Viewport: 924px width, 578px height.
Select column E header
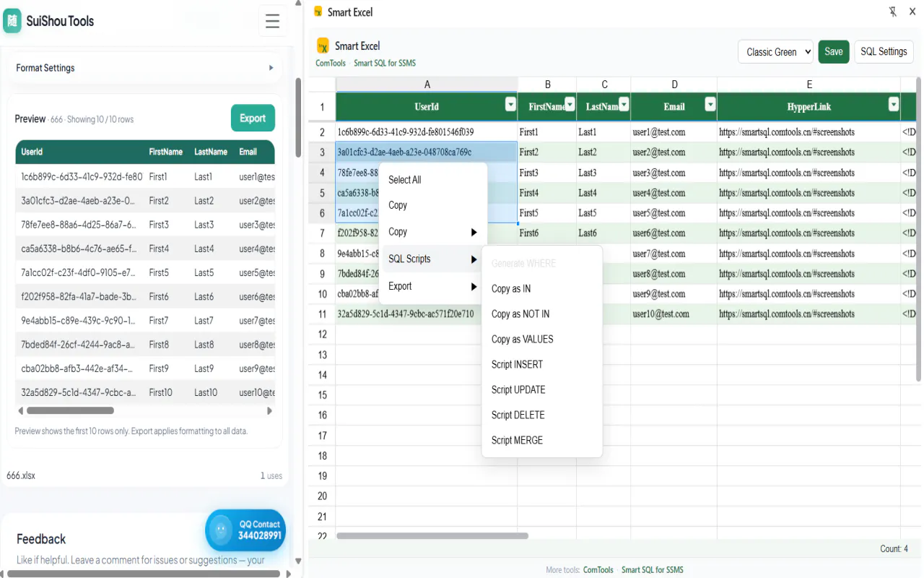coord(809,85)
